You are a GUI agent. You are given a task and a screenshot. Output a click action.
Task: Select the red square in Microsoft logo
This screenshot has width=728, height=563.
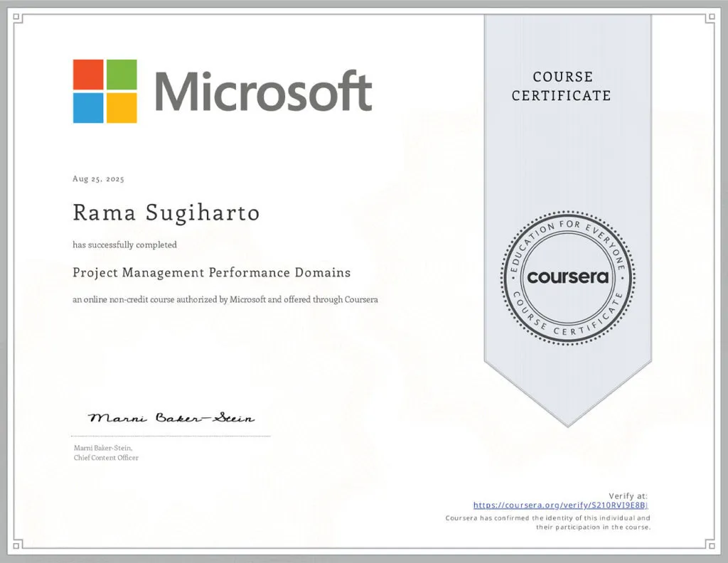pos(88,75)
